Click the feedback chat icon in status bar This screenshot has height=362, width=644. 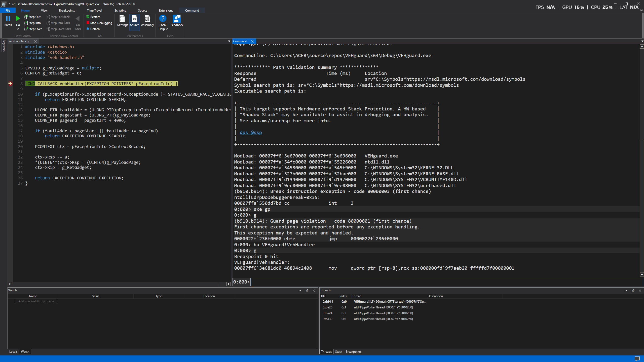tap(637, 359)
